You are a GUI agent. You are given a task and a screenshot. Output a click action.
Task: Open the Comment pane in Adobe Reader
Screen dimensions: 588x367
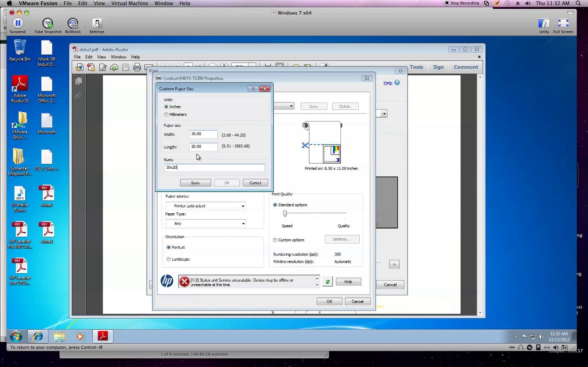pos(466,67)
